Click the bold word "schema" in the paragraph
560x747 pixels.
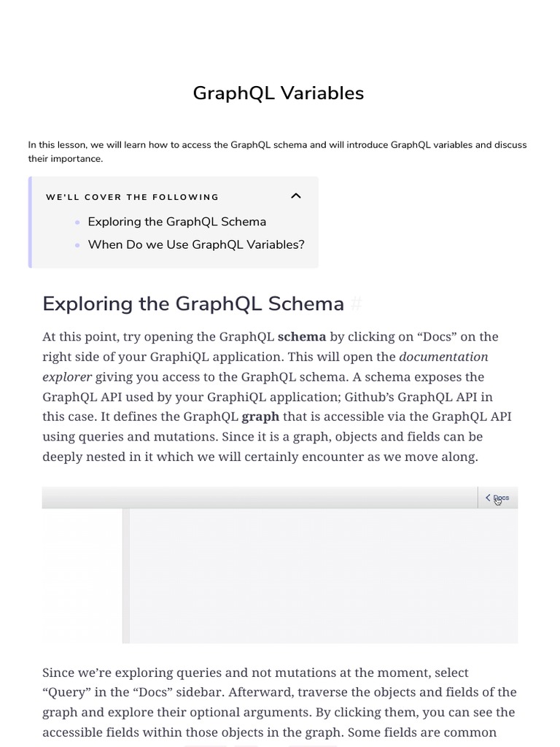(x=302, y=337)
